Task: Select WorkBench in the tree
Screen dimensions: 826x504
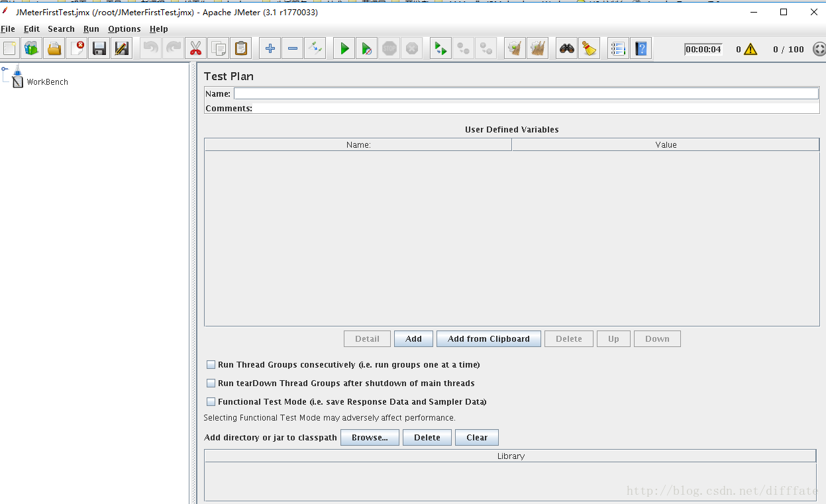Action: click(47, 82)
